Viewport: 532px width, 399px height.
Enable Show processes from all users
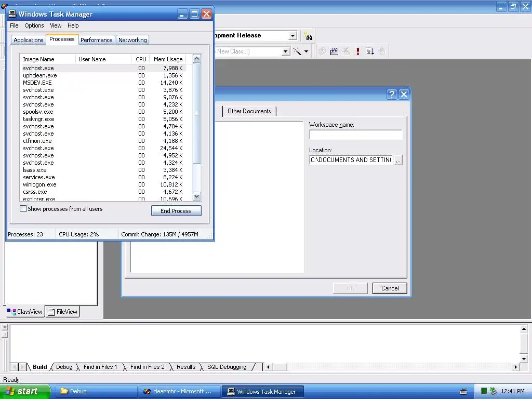[x=23, y=209]
